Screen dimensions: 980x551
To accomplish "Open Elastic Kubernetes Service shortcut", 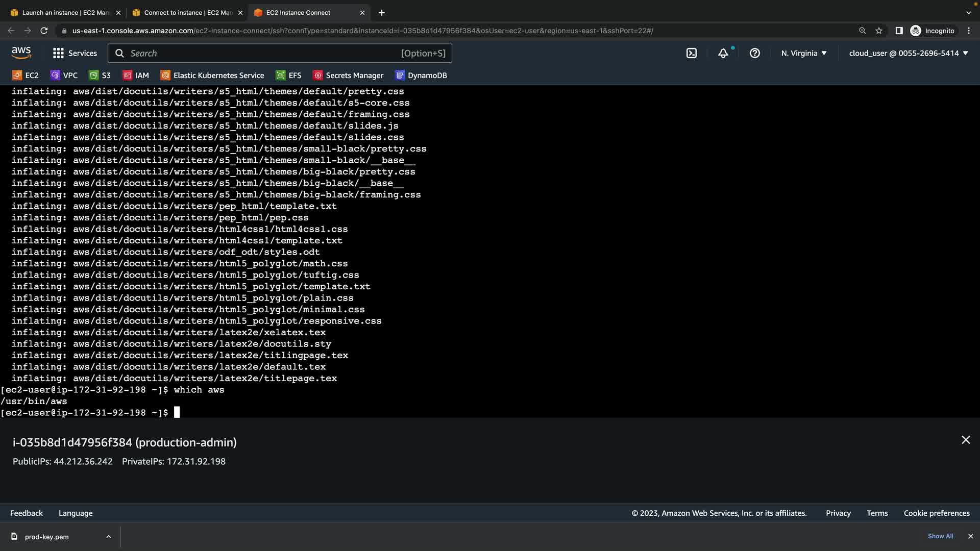I will (212, 76).
